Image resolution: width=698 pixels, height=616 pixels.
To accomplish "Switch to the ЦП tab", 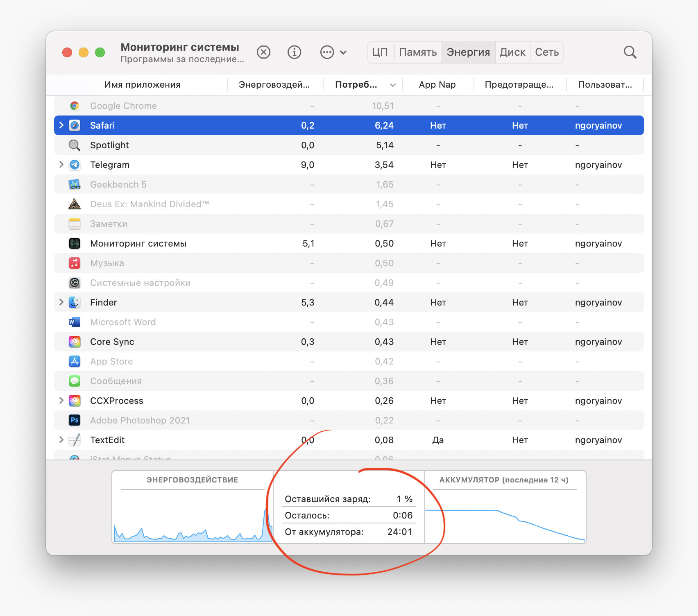I will click(380, 52).
